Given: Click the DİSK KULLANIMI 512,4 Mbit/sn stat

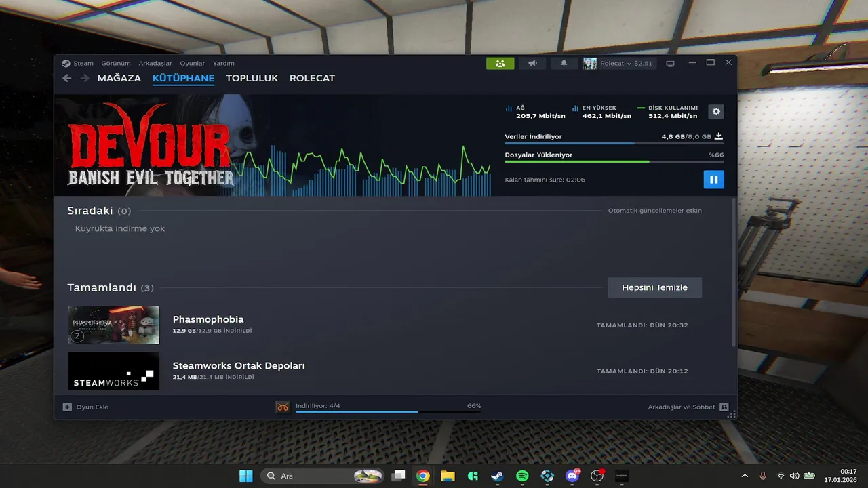Looking at the screenshot, I should tap(667, 112).
